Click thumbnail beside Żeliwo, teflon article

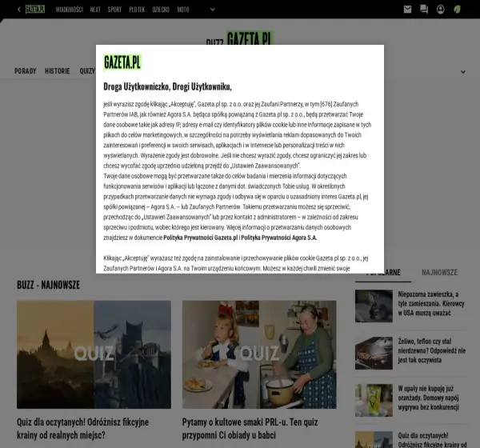click(x=374, y=353)
